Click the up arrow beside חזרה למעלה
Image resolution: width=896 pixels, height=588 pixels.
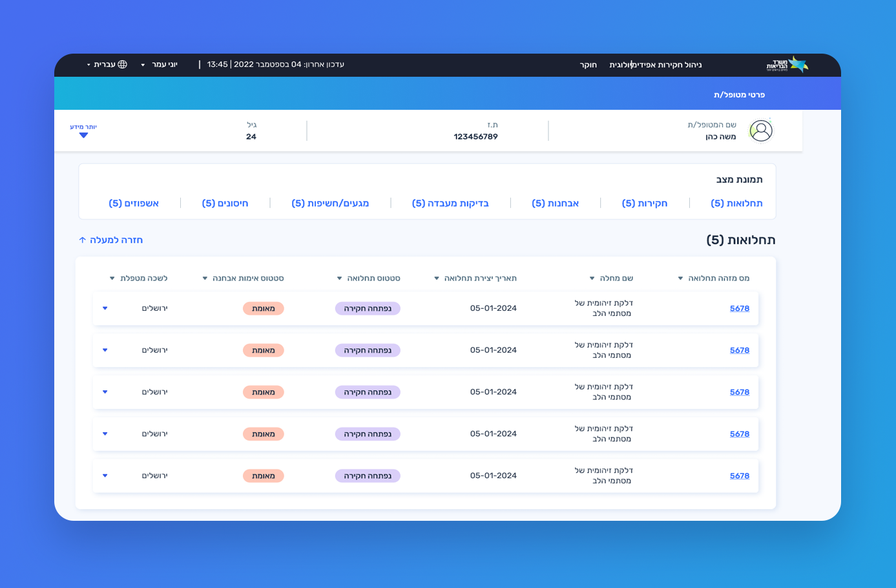(x=82, y=240)
